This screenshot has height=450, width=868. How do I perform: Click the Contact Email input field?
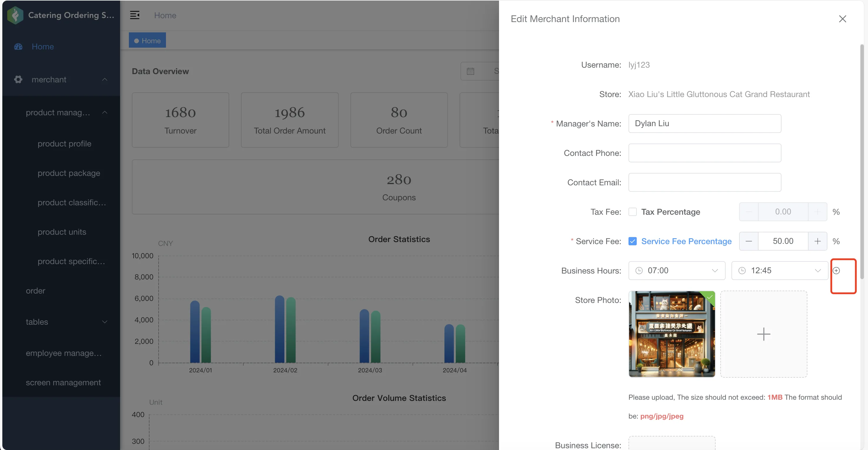pos(705,182)
